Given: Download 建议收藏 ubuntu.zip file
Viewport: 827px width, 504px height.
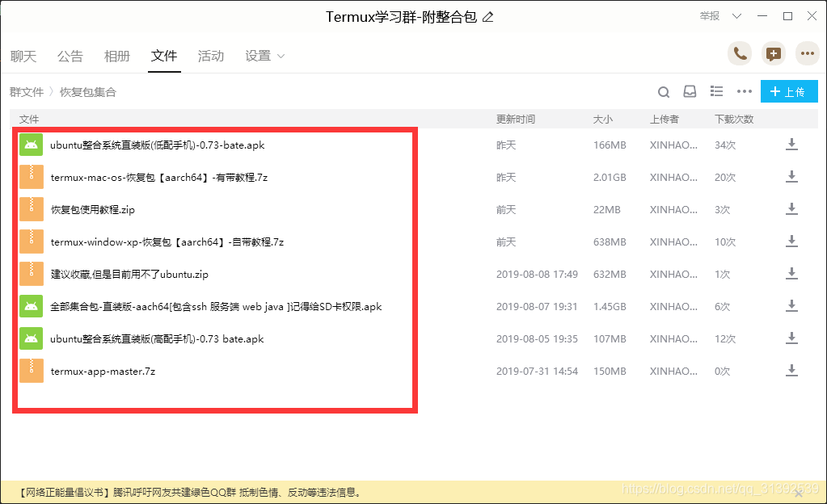Looking at the screenshot, I should coord(791,274).
